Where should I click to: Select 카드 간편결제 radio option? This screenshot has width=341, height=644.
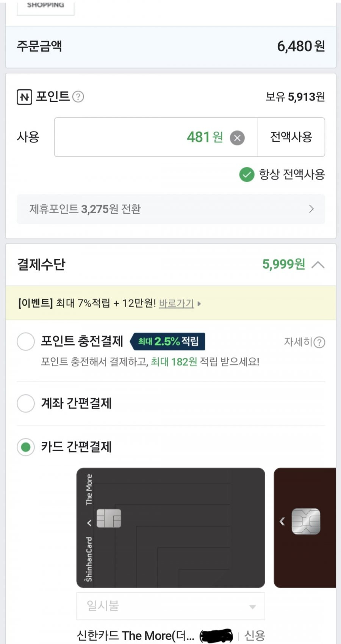26,447
